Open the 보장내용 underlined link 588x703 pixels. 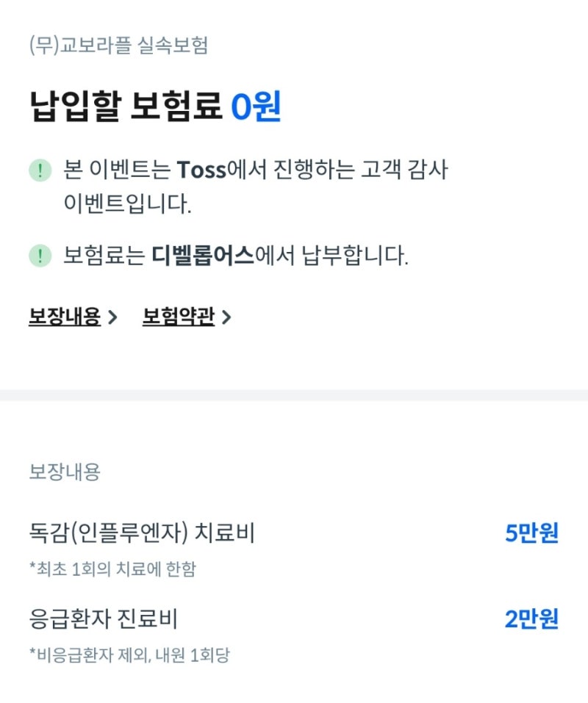coord(65,317)
